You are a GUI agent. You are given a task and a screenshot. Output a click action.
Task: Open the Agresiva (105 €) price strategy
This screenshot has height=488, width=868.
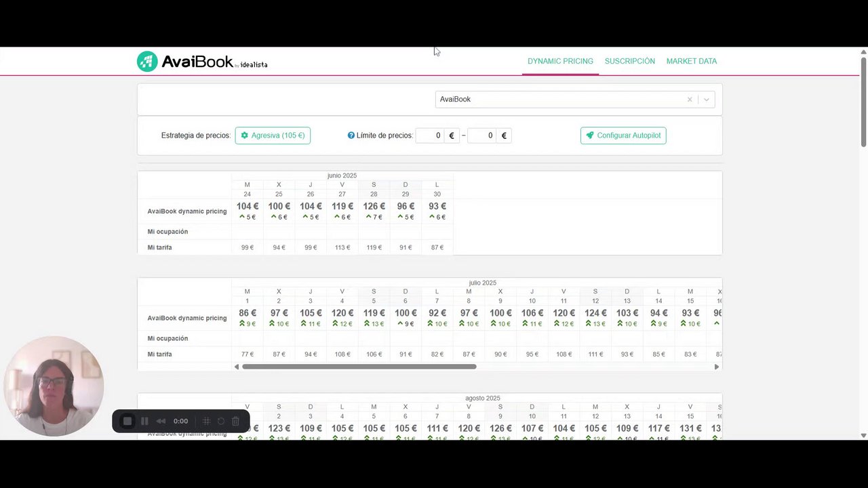tap(273, 136)
